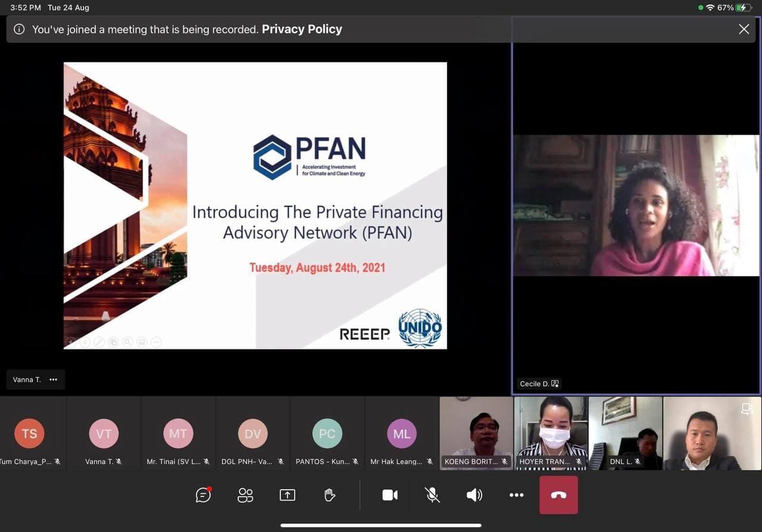Open the Privacy Policy link
Viewport: 762px width, 532px height.
pyautogui.click(x=302, y=29)
